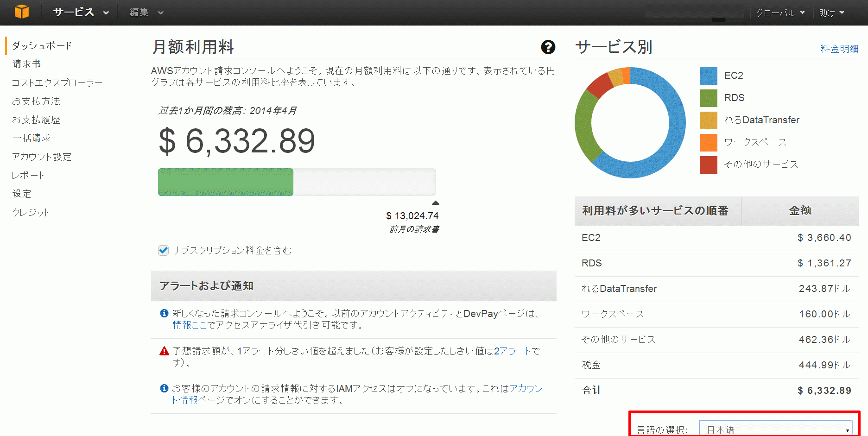Click the blue EC2 legend swatch
This screenshot has height=436, width=868.
(708, 76)
